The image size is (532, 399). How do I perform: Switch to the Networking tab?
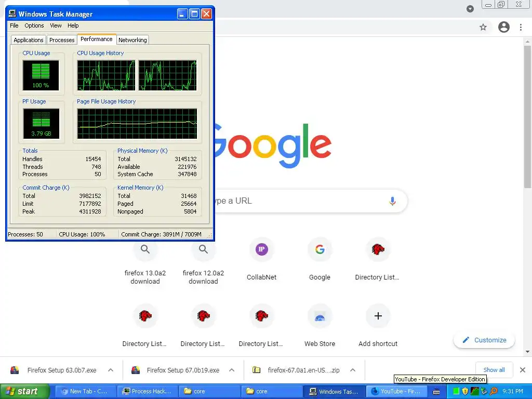click(x=132, y=39)
